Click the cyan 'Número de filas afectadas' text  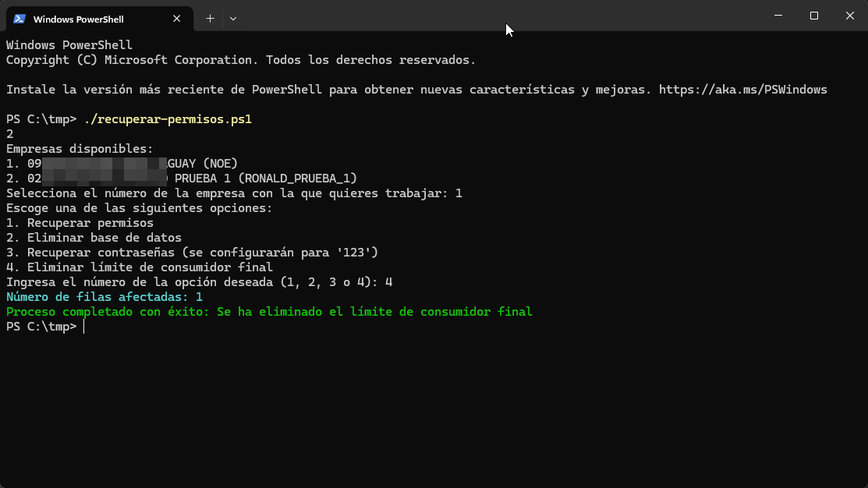click(x=104, y=297)
